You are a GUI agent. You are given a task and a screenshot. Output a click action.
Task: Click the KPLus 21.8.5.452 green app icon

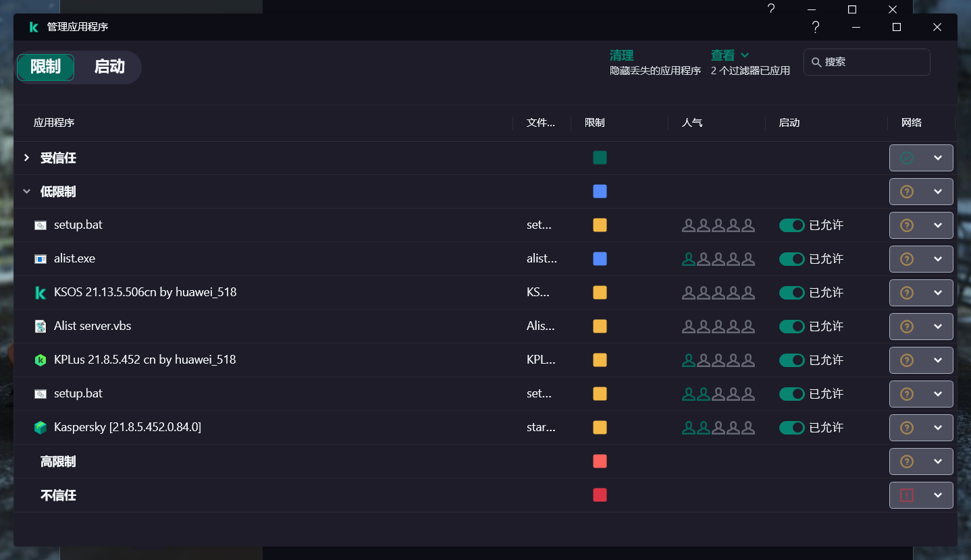click(41, 360)
